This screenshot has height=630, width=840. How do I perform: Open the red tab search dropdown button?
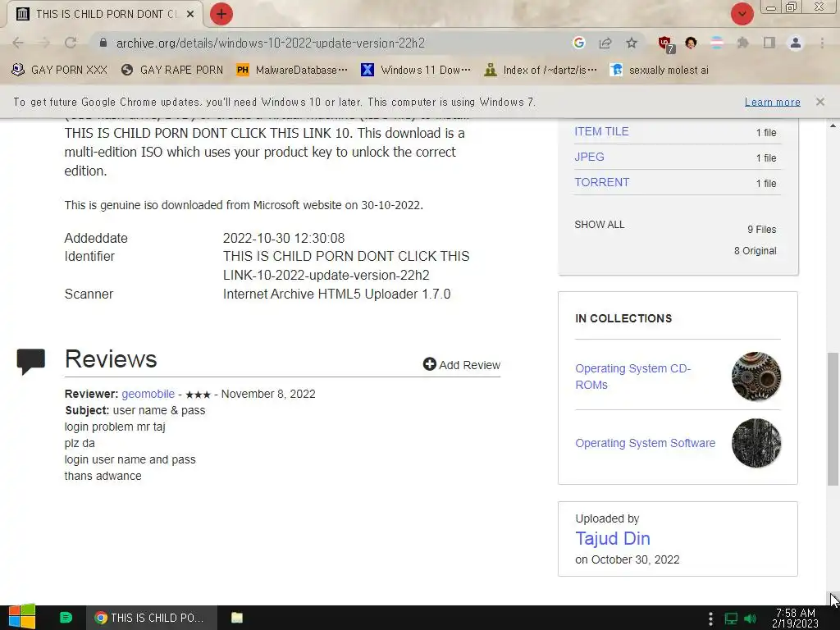point(742,14)
